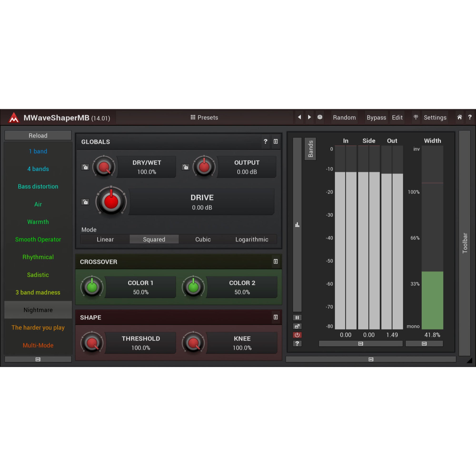Collapse the CROSSOVER panel
Image resolution: width=476 pixels, height=476 pixels.
(x=276, y=261)
